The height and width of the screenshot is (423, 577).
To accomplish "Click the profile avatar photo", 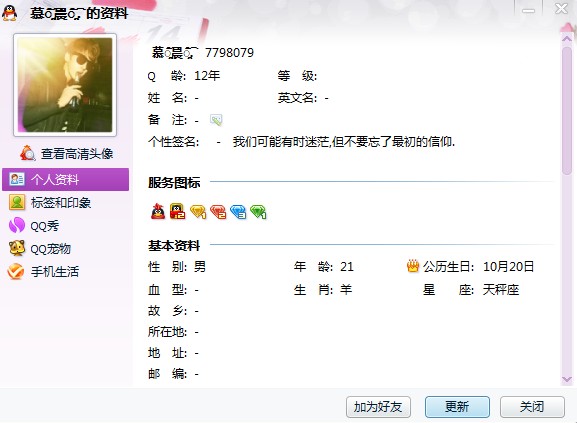I will click(x=65, y=85).
